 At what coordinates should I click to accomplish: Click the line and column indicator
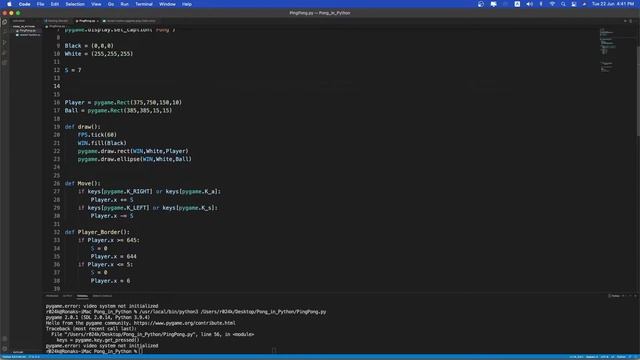click(x=576, y=357)
